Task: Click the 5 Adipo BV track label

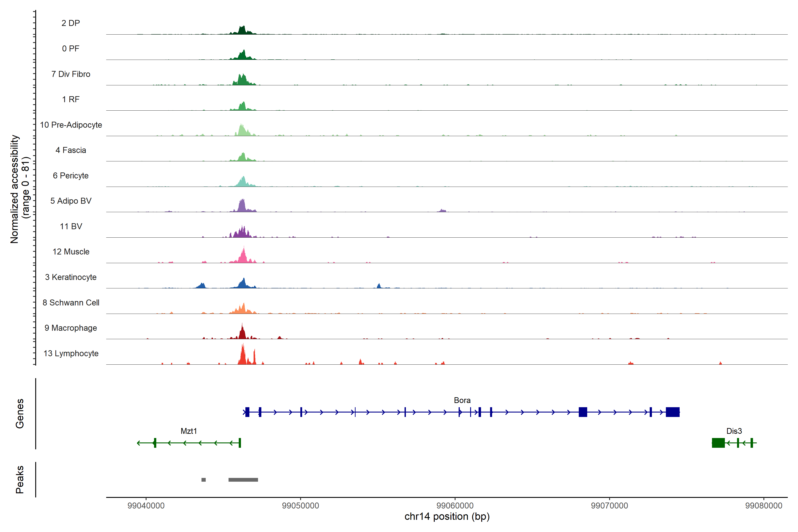Action: coord(71,201)
